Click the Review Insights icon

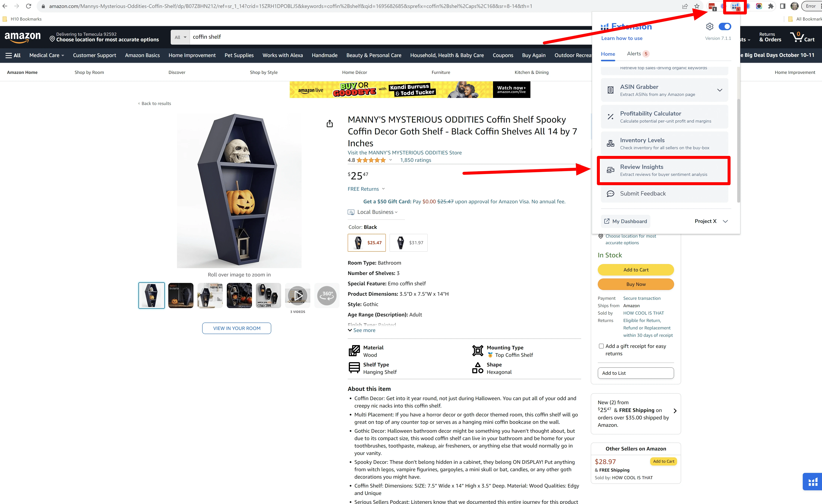click(x=611, y=170)
